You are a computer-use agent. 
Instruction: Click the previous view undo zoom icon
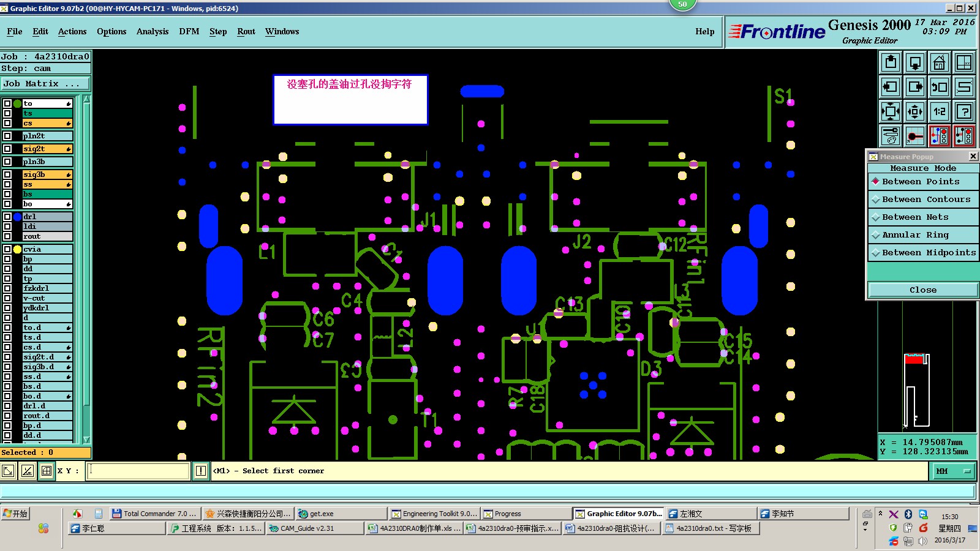point(940,87)
